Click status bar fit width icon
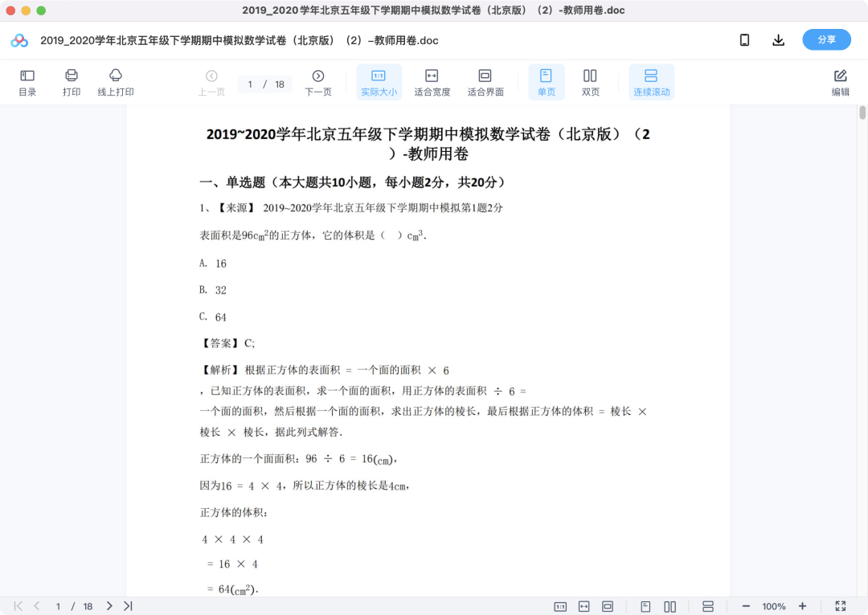 [x=584, y=607]
